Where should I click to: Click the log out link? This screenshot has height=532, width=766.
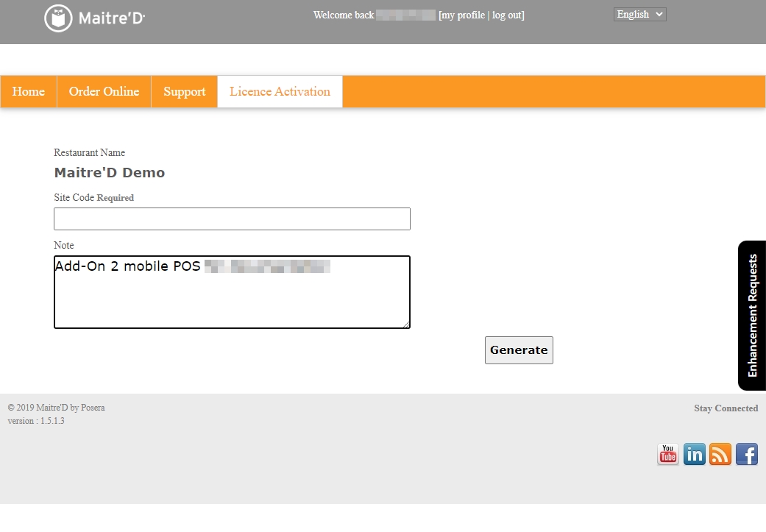click(x=507, y=15)
